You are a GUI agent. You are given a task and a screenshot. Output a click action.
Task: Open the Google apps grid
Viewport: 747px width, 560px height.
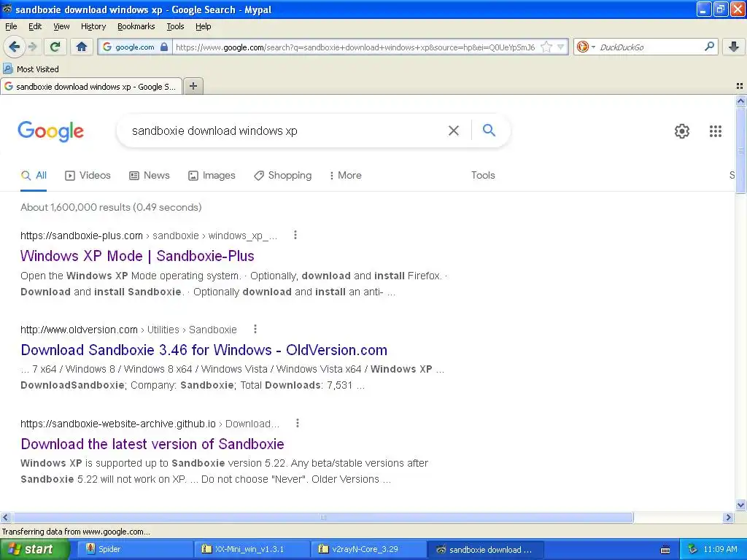click(715, 131)
